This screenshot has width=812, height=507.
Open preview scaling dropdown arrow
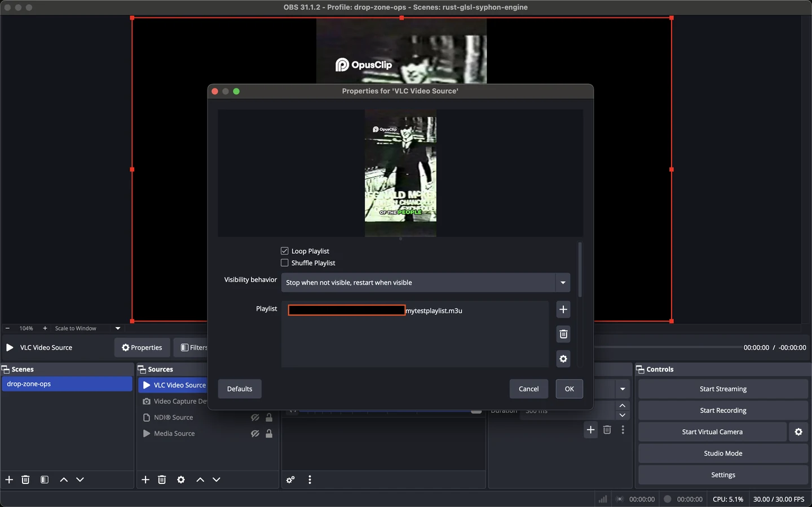pyautogui.click(x=118, y=328)
